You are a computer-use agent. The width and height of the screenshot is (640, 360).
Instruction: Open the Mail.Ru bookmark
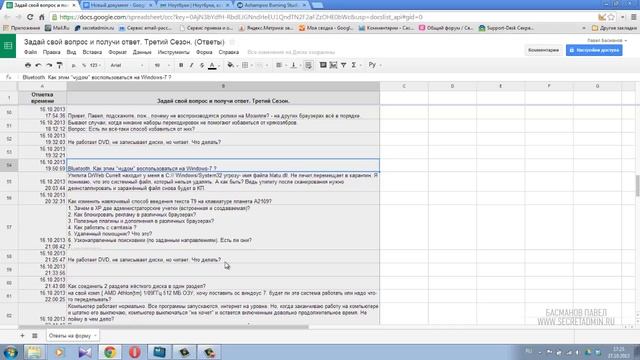point(57,28)
